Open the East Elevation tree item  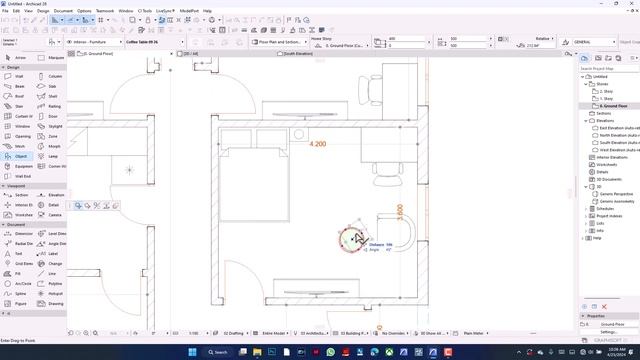tap(616, 128)
